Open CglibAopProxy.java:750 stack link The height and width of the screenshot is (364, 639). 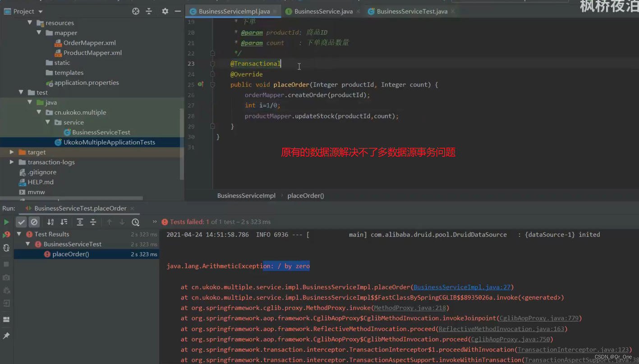pyautogui.click(x=510, y=339)
